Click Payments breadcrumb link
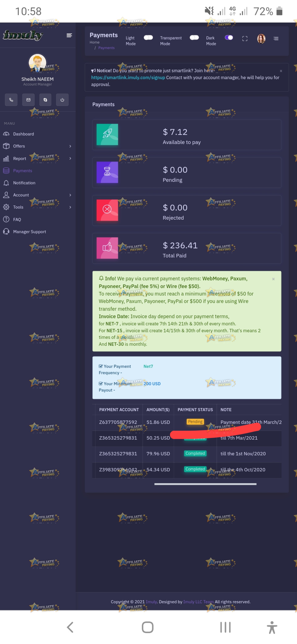 106,48
